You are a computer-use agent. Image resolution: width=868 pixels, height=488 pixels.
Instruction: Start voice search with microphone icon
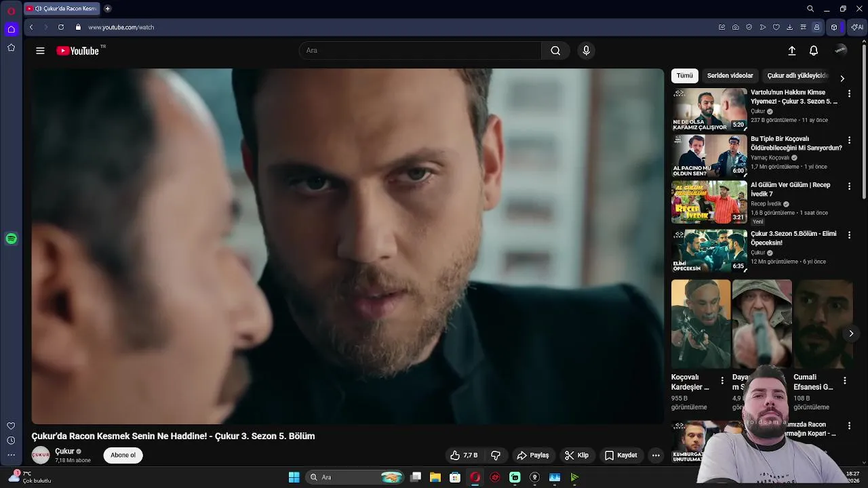pyautogui.click(x=587, y=51)
